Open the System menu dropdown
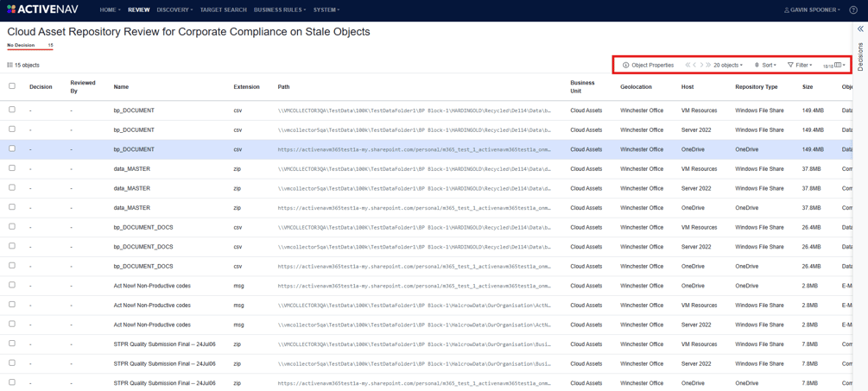Image resolution: width=868 pixels, height=391 pixels. 326,10
